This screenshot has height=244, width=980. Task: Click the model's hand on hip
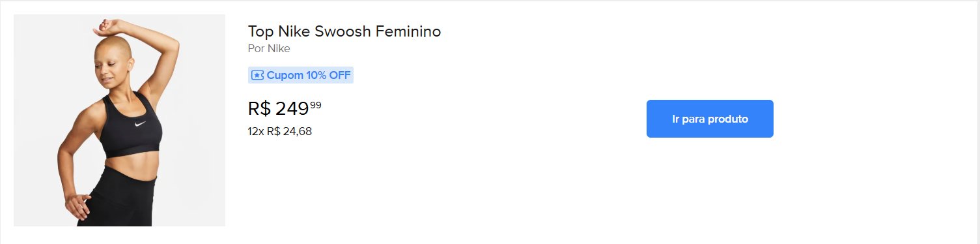pos(78,206)
